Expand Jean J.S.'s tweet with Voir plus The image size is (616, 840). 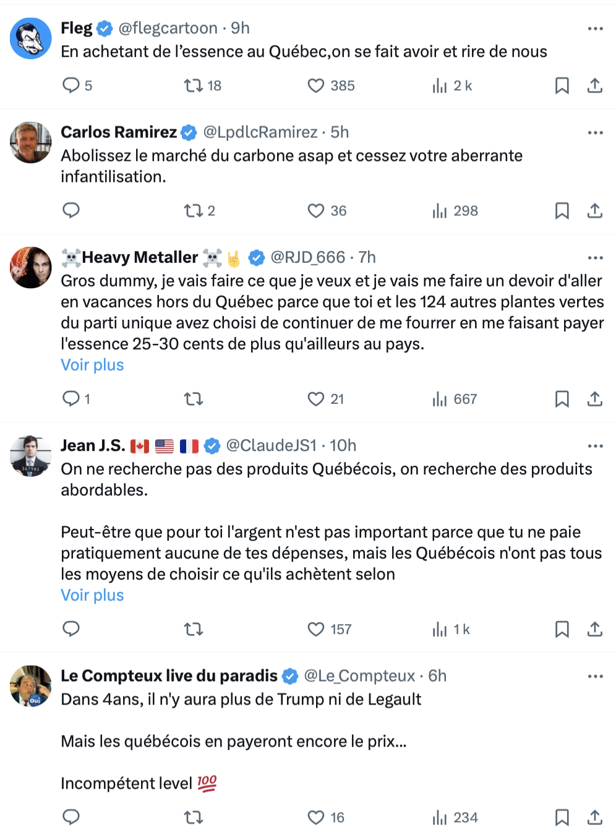point(92,595)
